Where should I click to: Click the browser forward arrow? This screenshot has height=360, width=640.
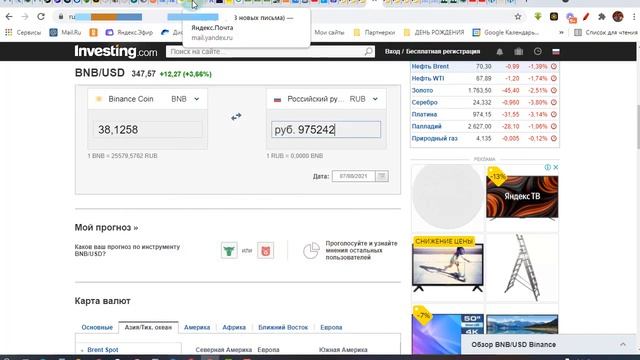[x=25, y=17]
